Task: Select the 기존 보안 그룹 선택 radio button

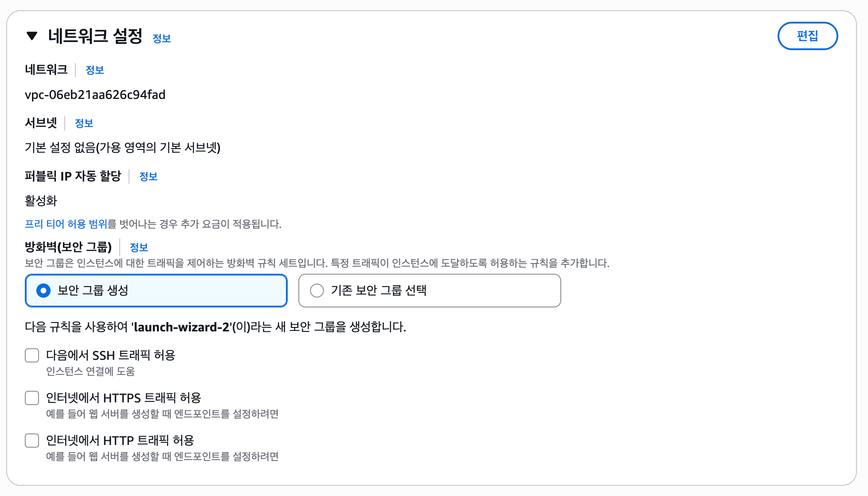Action: click(316, 290)
